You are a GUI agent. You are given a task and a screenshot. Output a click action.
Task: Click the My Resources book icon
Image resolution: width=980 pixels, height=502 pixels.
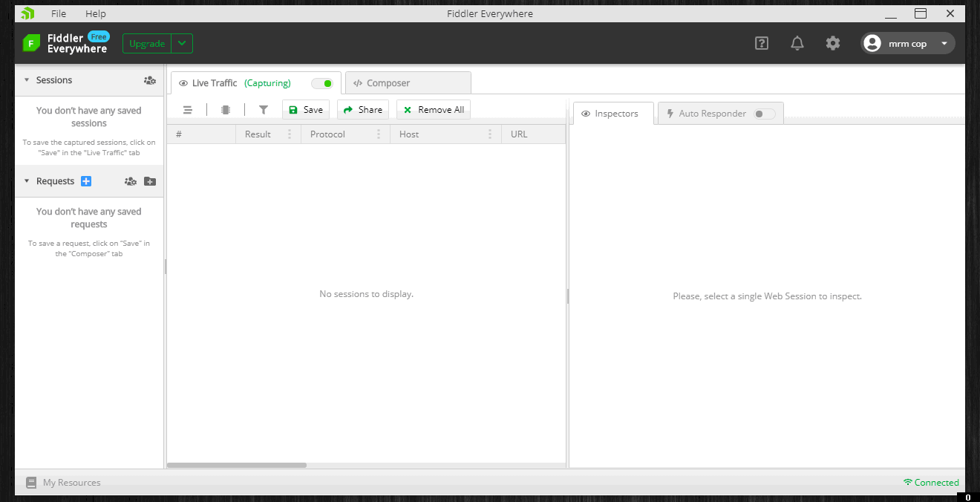tap(31, 483)
